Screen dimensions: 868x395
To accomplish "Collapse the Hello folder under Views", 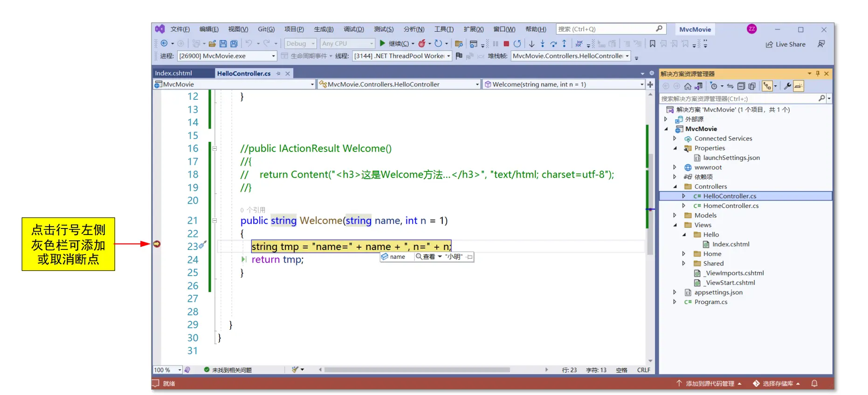I will pos(684,235).
